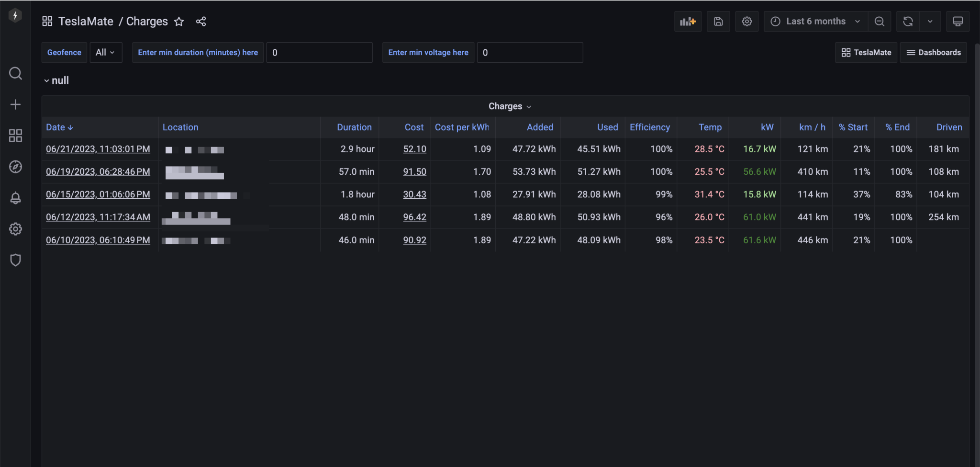Open the Alerting bell icon
Image resolution: width=980 pixels, height=467 pixels.
tap(15, 198)
